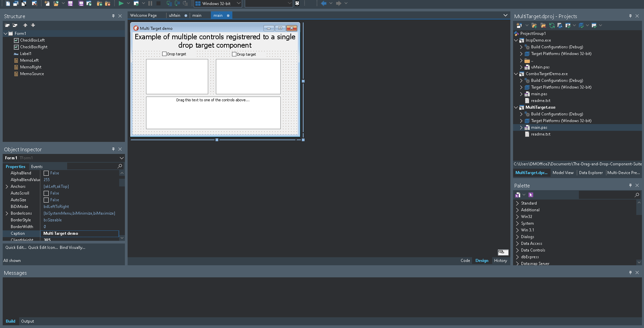Click the Bind Visually... link
This screenshot has width=644, height=328.
click(73, 248)
